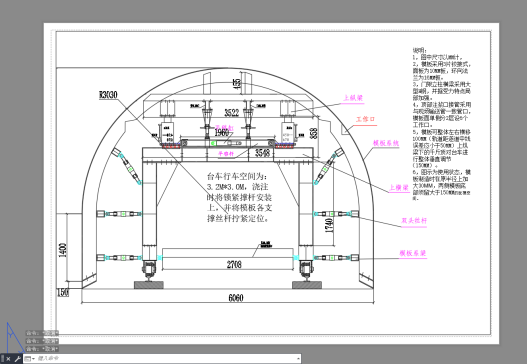Select the 1960 dimension text
527x364 pixels.
[x=222, y=132]
